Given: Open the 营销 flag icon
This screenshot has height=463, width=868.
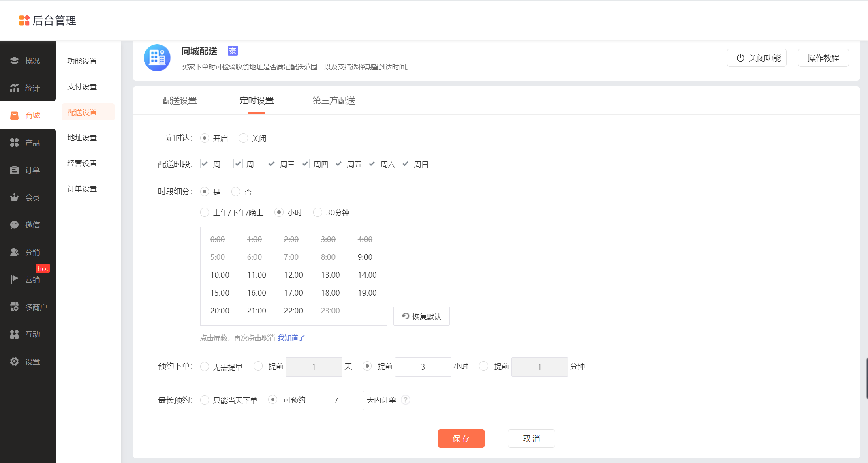Looking at the screenshot, I should (x=15, y=279).
